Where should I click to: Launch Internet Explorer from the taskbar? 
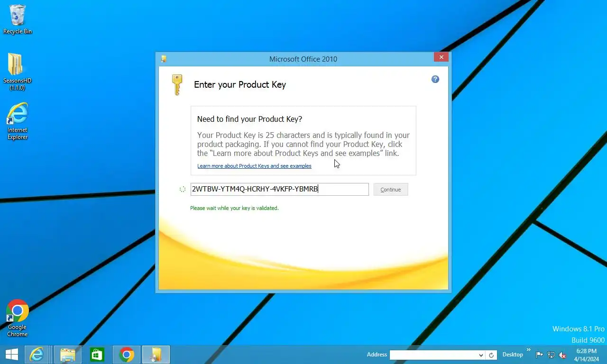pos(37,355)
